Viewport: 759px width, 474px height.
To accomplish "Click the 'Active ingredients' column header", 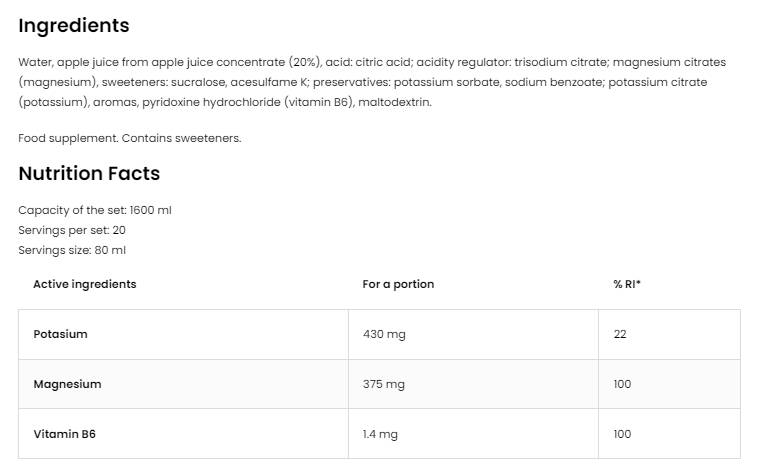I will [84, 284].
